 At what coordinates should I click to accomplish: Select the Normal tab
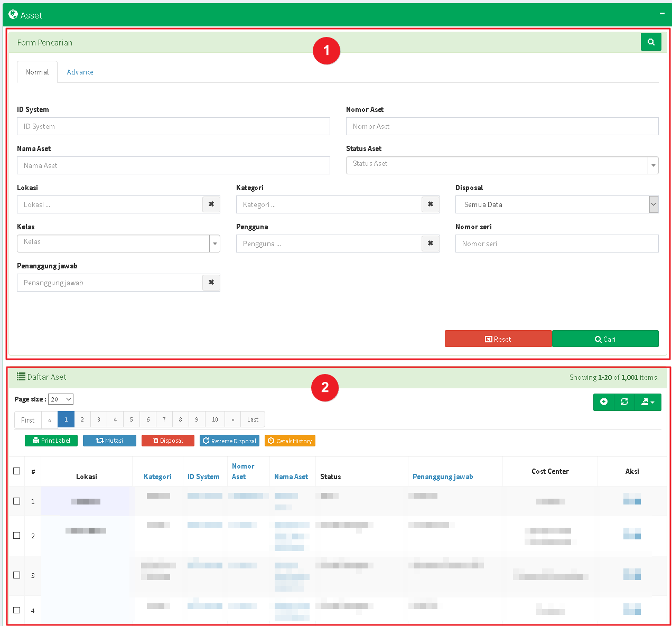coord(37,72)
